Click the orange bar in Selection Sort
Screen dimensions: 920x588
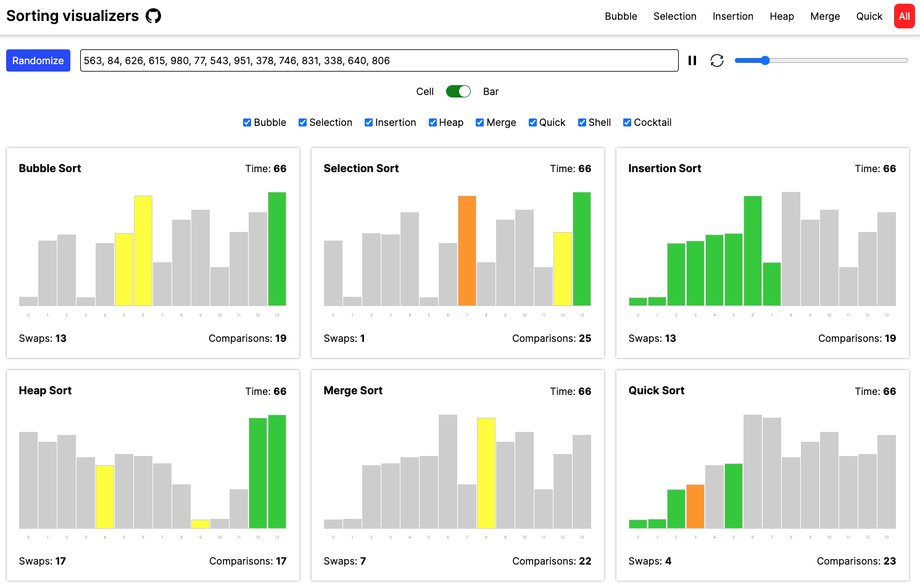pos(467,251)
